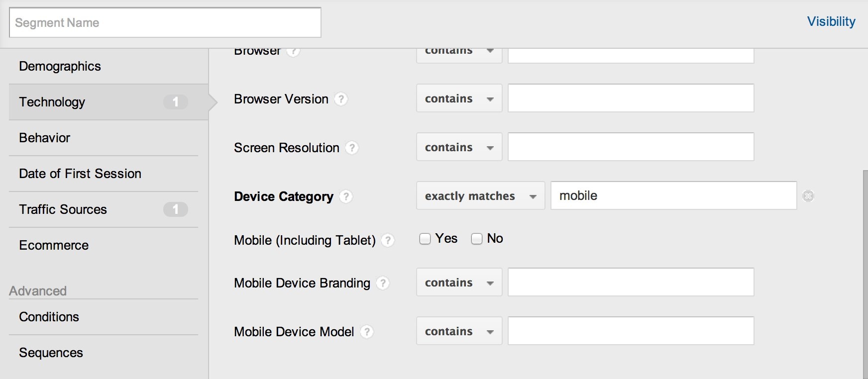Tick the No checkbox for Mobile

(x=477, y=239)
